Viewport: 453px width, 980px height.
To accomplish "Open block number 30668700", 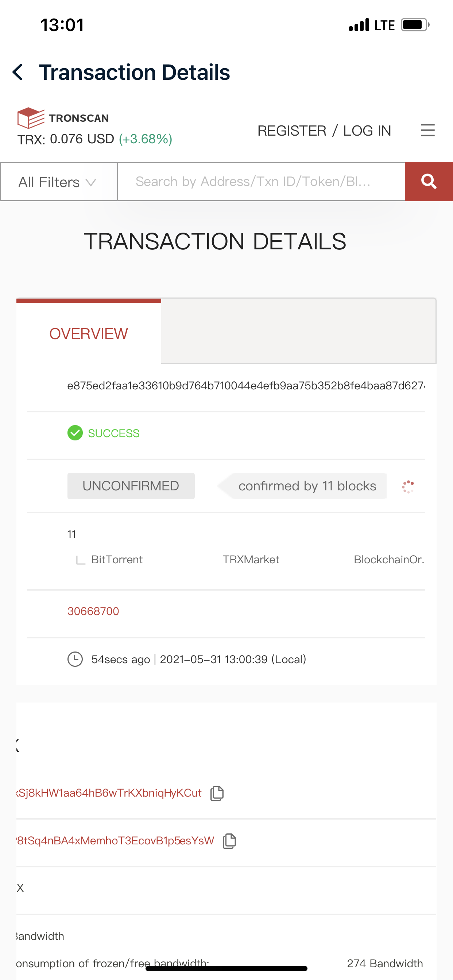I will coord(93,611).
